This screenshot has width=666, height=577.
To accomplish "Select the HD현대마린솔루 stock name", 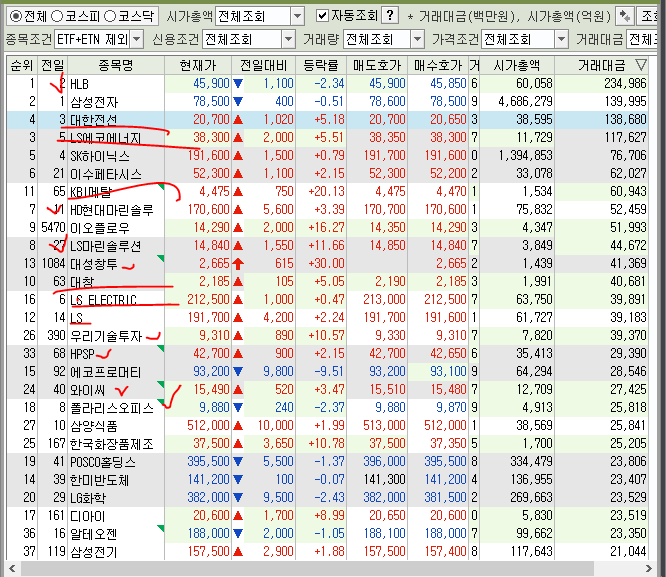I will tap(112, 210).
